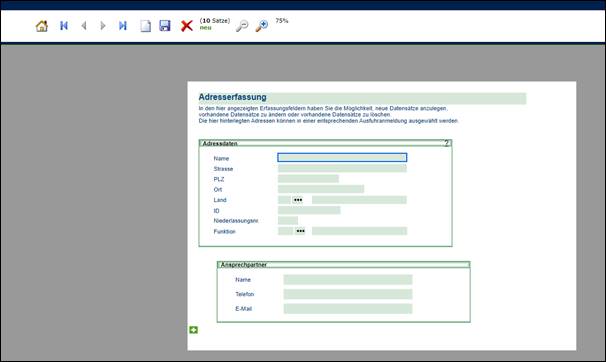Jump to the first record
Image resolution: width=606 pixels, height=362 pixels.
click(64, 25)
